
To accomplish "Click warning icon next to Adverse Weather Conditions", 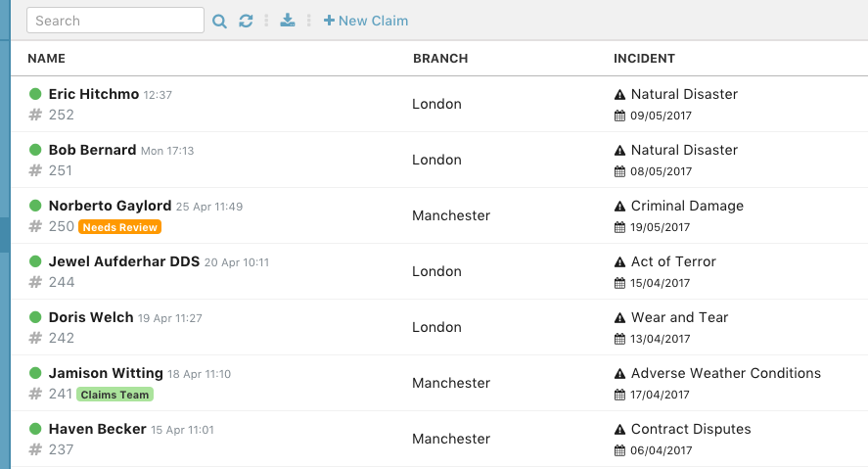I will 620,374.
